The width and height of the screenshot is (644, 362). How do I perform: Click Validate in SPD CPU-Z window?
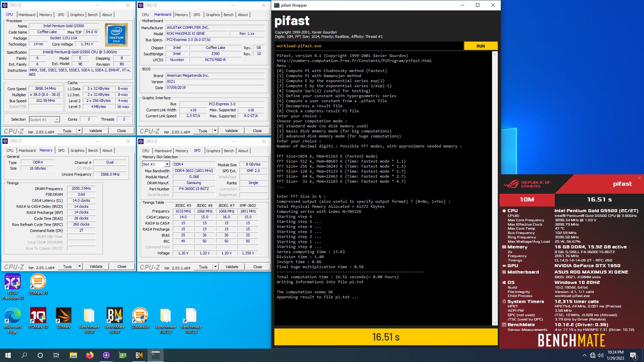[x=232, y=267]
